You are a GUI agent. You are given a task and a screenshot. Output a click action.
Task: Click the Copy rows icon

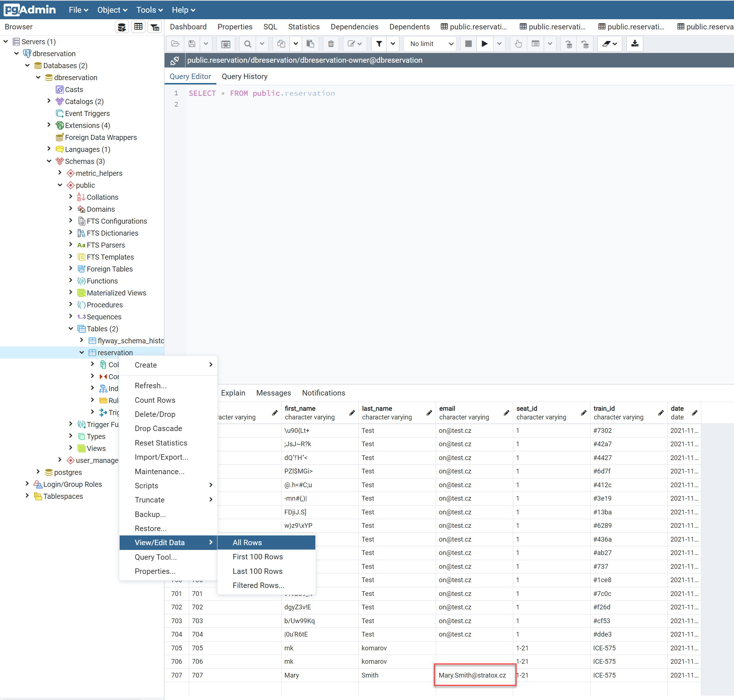point(281,44)
